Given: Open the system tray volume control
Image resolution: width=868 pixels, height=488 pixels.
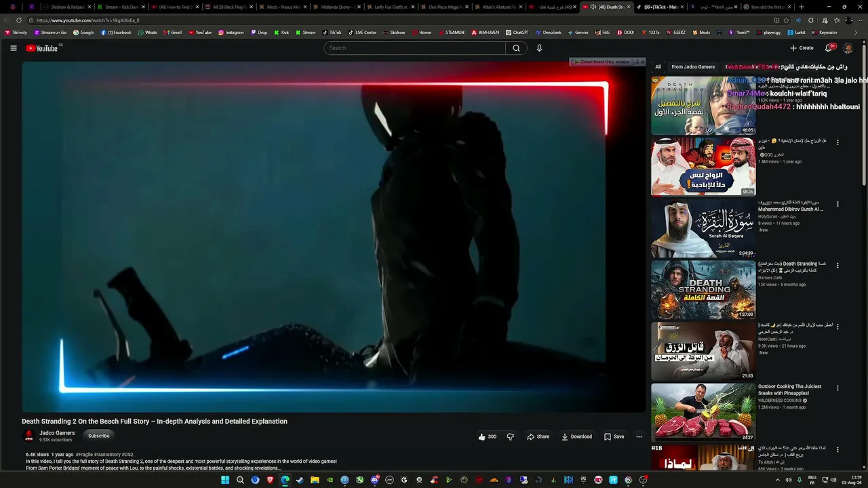Looking at the screenshot, I should 833,480.
